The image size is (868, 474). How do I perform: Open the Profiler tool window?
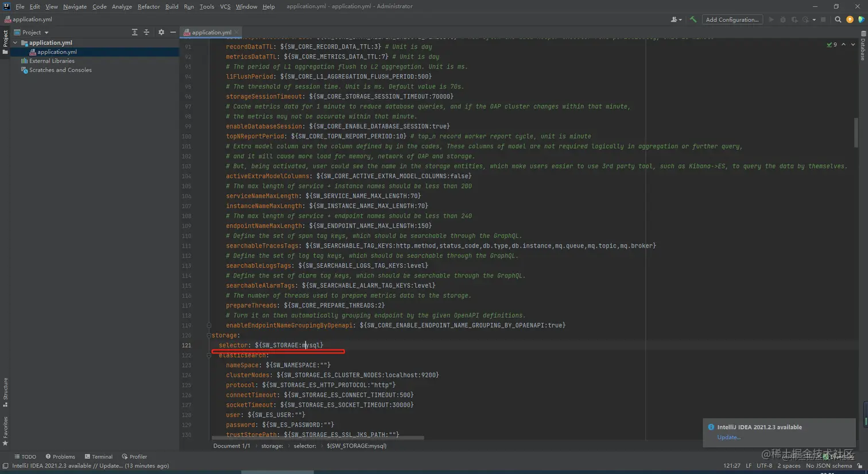134,457
